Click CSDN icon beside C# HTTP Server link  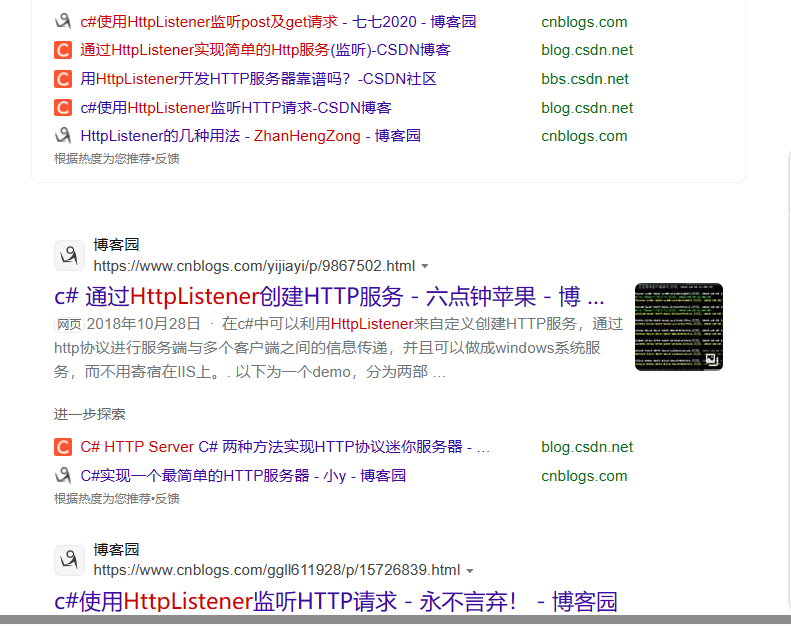[x=63, y=447]
